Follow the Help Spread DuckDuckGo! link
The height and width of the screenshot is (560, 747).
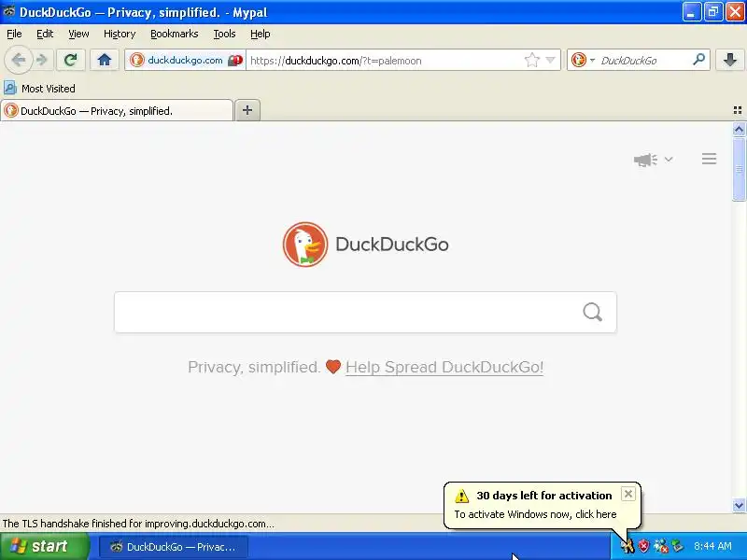coord(444,367)
